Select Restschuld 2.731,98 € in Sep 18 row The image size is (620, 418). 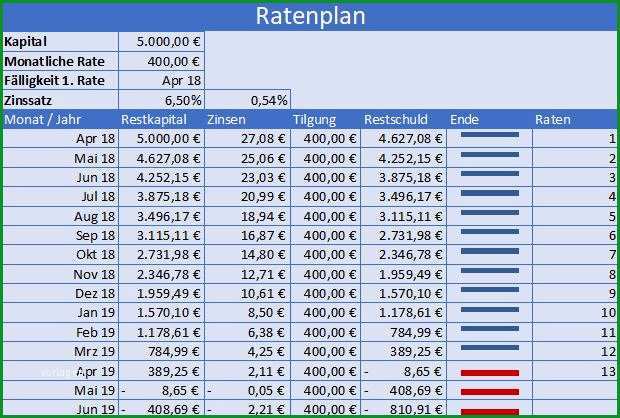click(404, 235)
